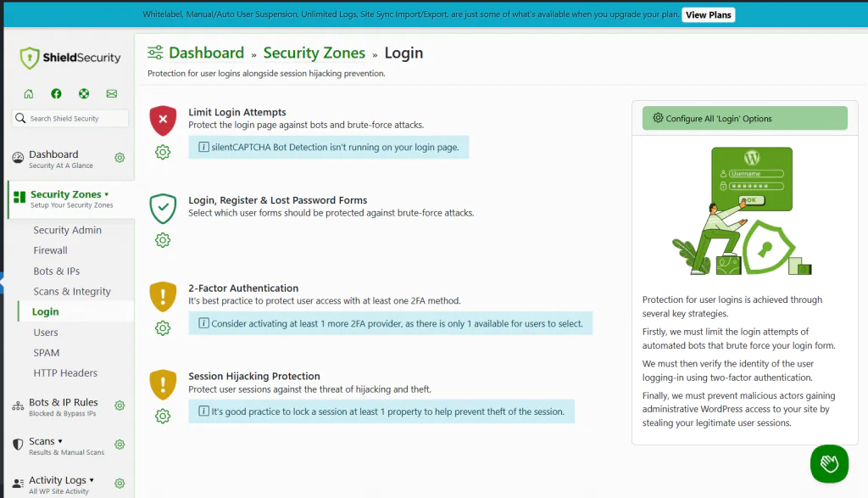Expand the Activity Logs menu arrow

tap(92, 480)
